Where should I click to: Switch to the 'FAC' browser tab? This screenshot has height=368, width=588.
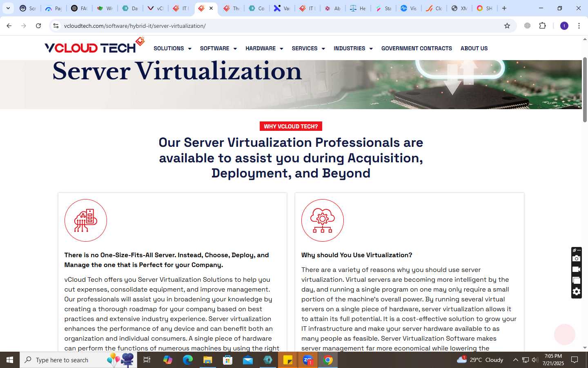tap(79, 8)
